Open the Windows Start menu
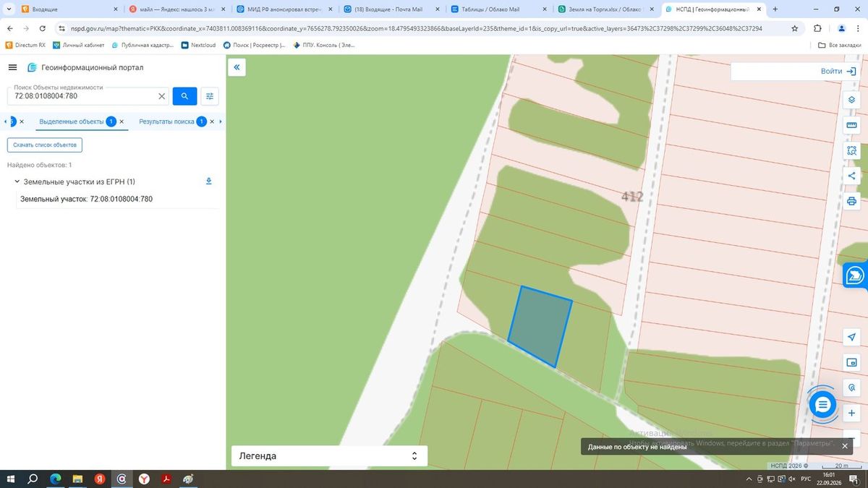 (x=12, y=479)
